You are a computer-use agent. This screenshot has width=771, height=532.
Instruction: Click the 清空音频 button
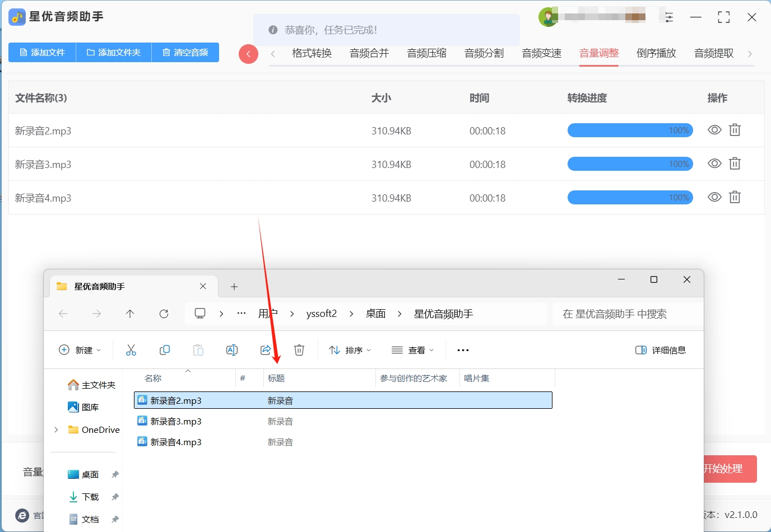tap(185, 53)
